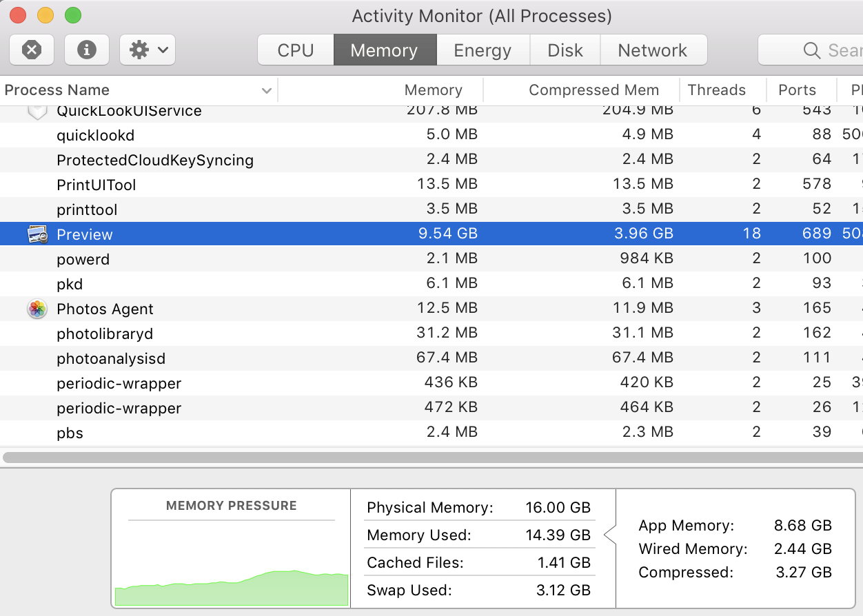This screenshot has width=863, height=616.
Task: Click PrintUITool's 578 ports value
Action: tap(817, 184)
